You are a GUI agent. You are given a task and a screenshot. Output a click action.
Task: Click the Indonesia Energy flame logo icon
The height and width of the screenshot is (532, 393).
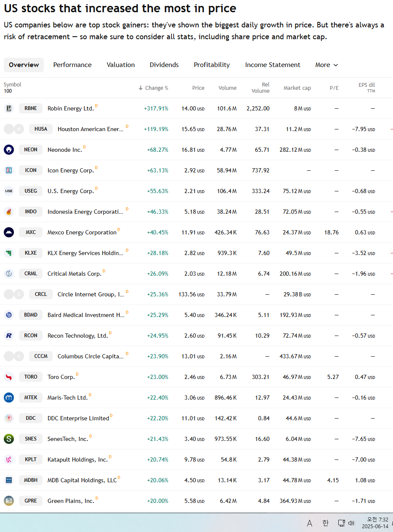pos(9,212)
